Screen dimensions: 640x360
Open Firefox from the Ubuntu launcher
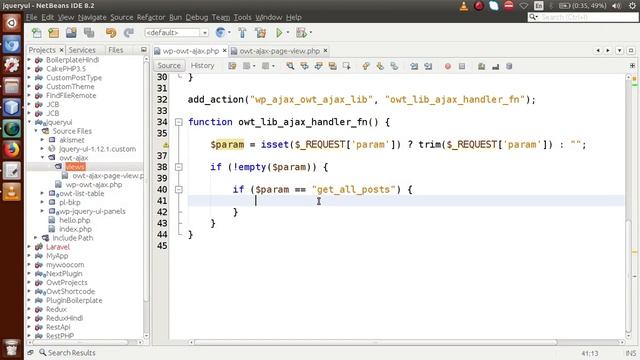pos(11,149)
